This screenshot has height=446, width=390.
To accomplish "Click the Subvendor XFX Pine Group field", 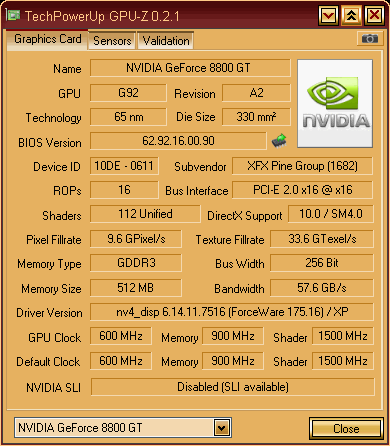I will 302,166.
